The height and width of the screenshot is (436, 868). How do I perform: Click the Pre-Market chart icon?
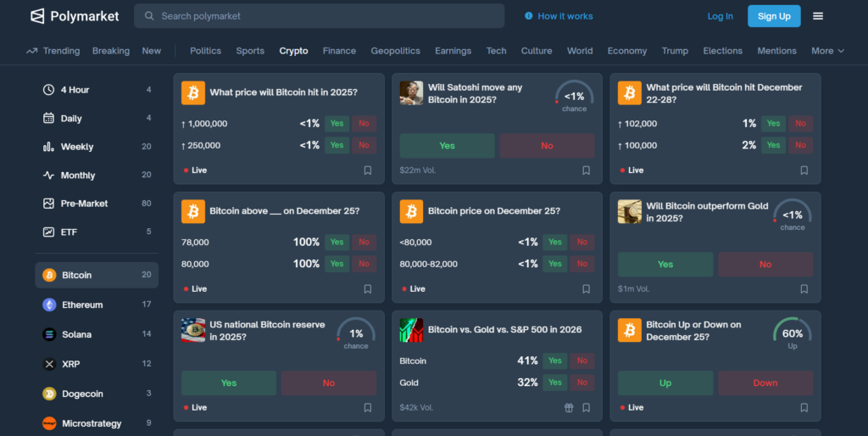[48, 204]
